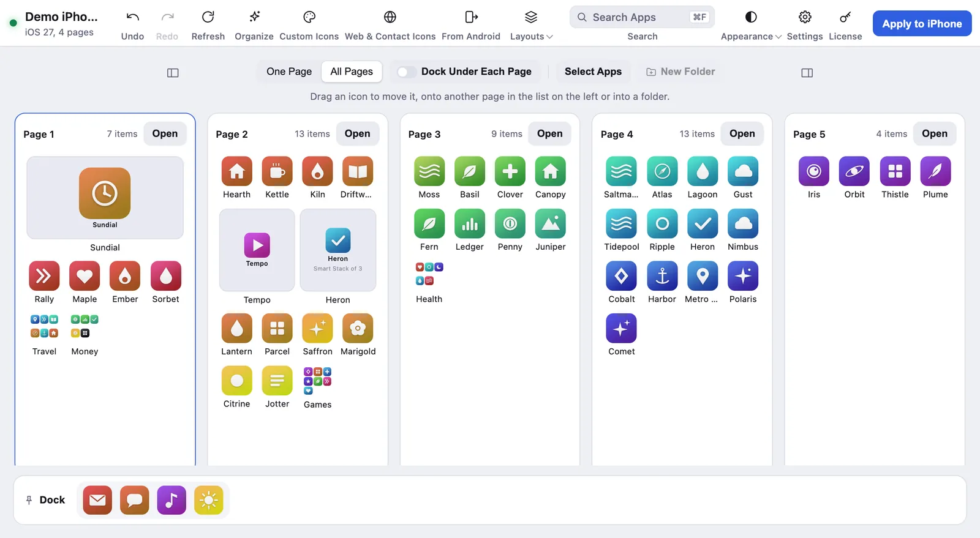Click the Mail icon in the Dock
The height and width of the screenshot is (538, 980).
click(x=97, y=500)
